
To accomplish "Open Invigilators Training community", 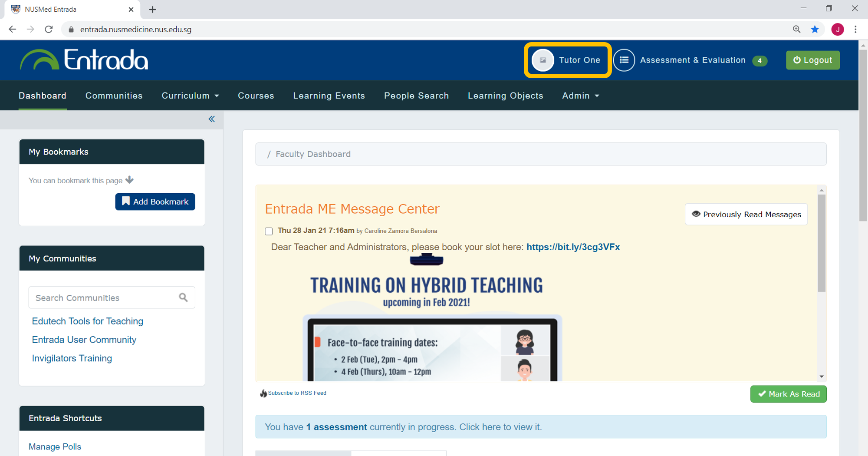I will [x=72, y=358].
